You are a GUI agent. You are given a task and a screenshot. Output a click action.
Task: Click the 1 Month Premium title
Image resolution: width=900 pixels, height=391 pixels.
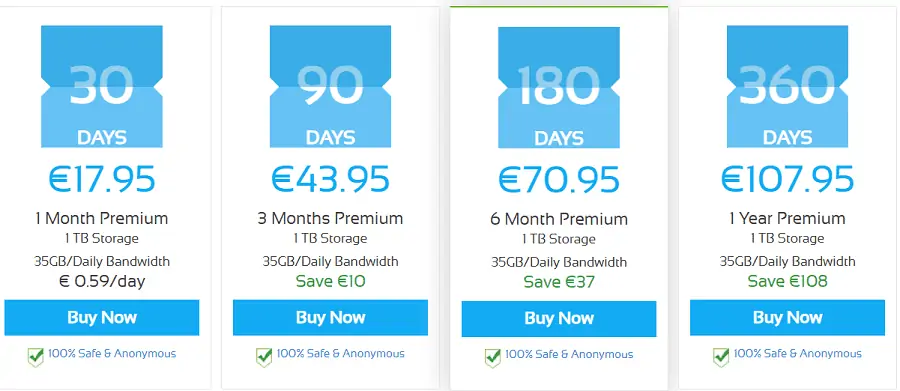click(102, 218)
